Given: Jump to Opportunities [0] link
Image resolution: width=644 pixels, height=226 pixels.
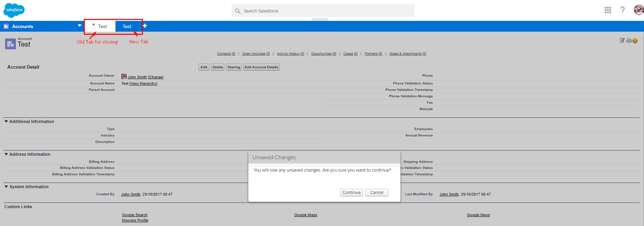Looking at the screenshot, I should (324, 54).
